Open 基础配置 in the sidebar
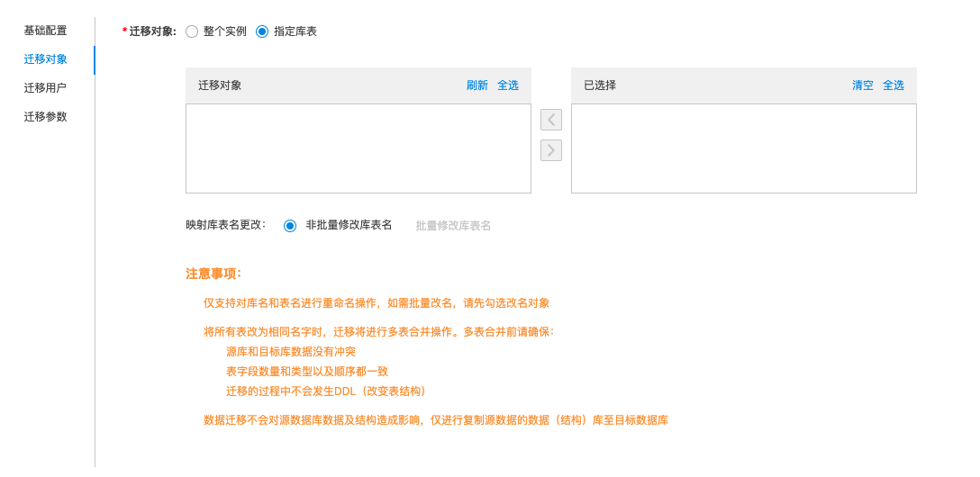 click(45, 31)
